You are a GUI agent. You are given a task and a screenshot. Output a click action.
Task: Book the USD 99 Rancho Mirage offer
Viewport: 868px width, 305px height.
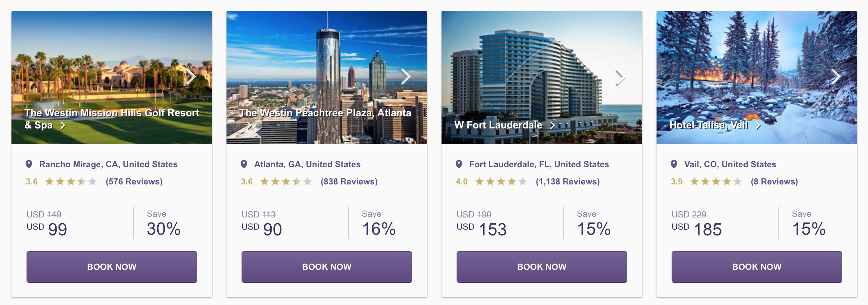[112, 267]
